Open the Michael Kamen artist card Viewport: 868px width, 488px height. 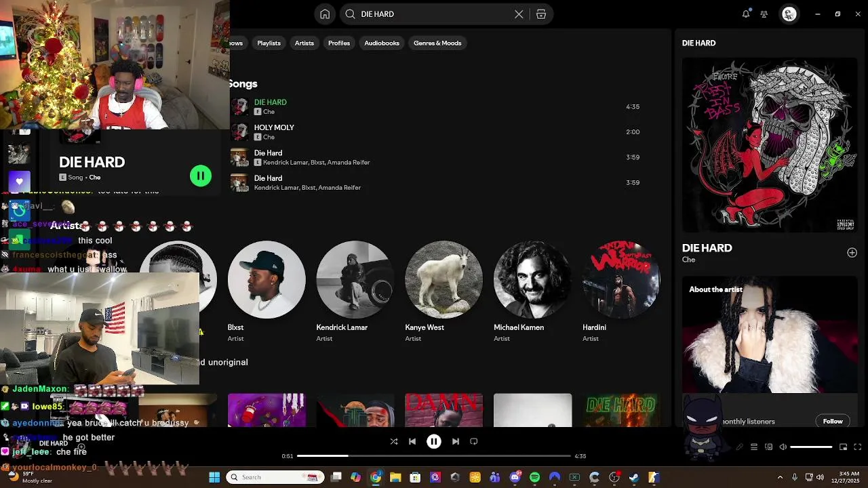pyautogui.click(x=532, y=291)
